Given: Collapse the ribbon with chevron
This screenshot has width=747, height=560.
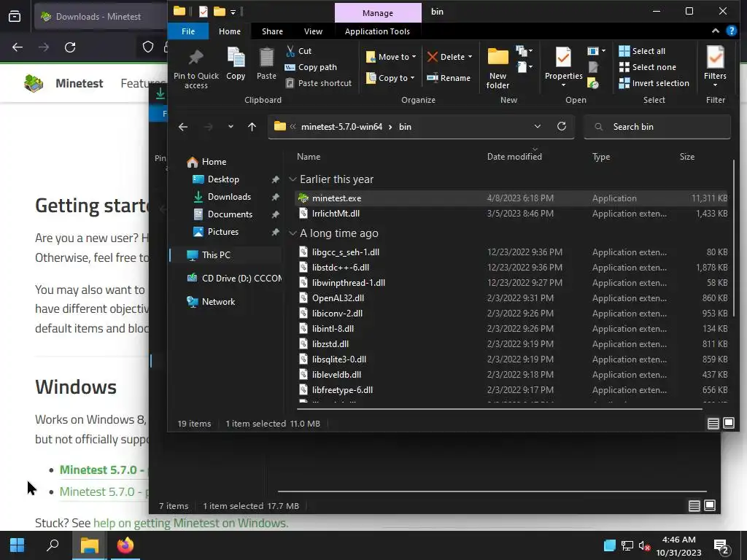Looking at the screenshot, I should pyautogui.click(x=716, y=31).
